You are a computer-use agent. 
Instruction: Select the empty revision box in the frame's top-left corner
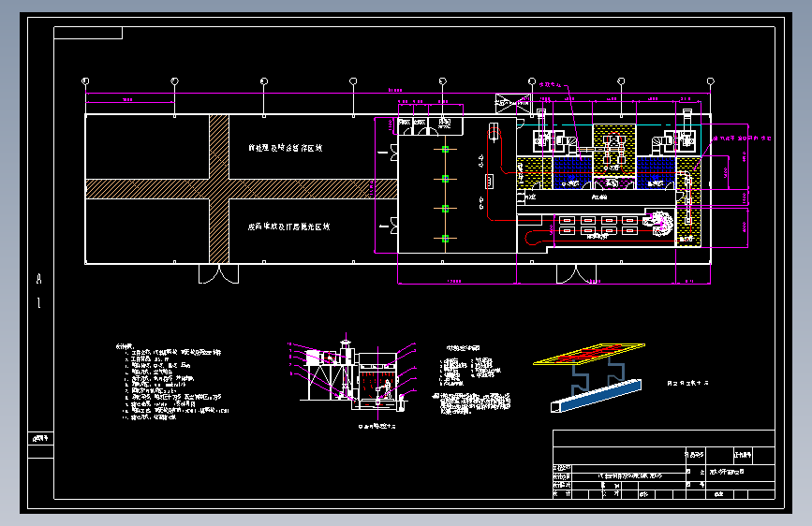(x=88, y=33)
